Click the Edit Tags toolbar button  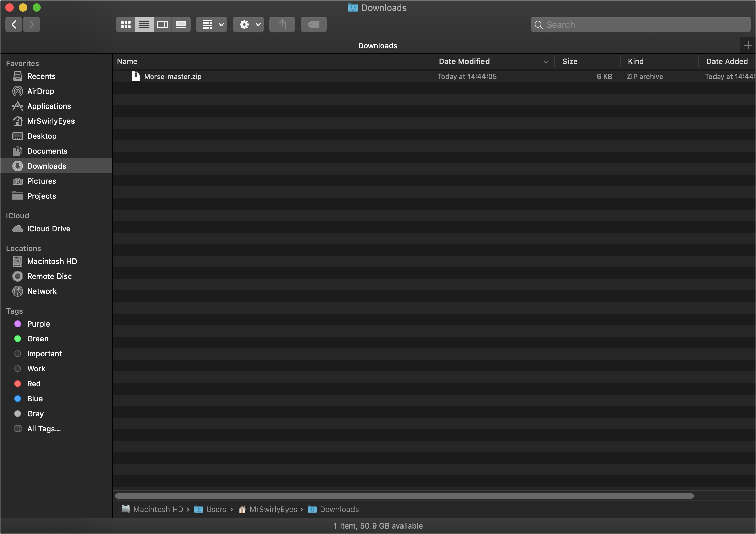pyautogui.click(x=313, y=24)
